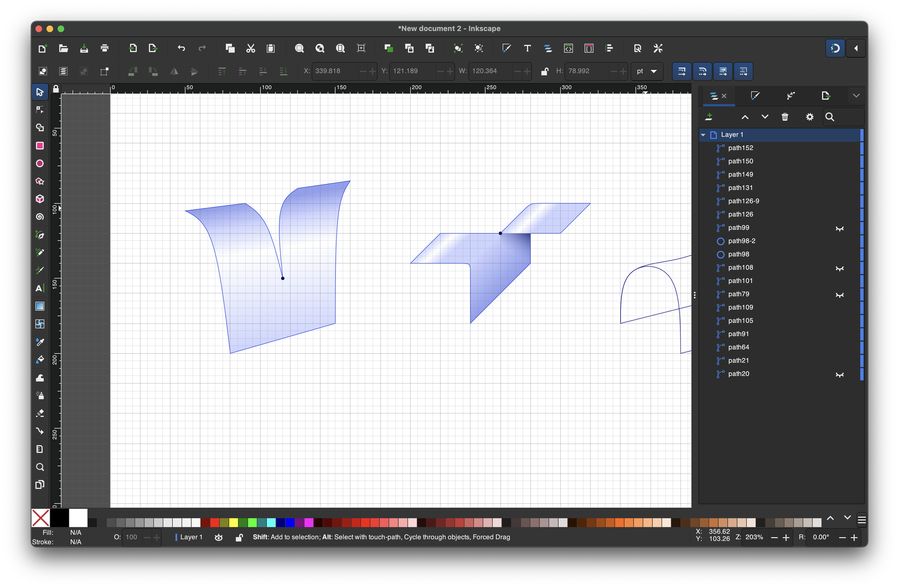Select the Gradient tool
899x588 pixels.
point(40,306)
